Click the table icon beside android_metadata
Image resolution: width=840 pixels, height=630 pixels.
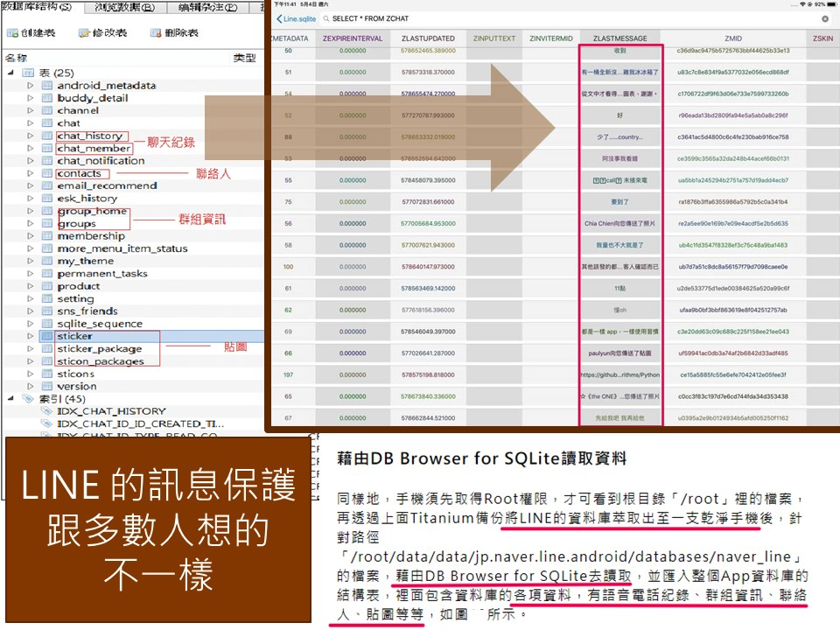tap(47, 86)
